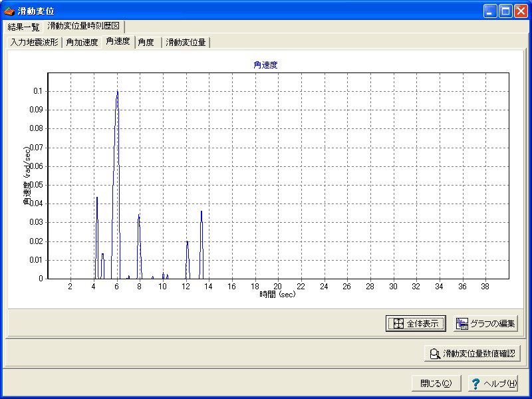Click the 全体表示 button

(x=416, y=323)
